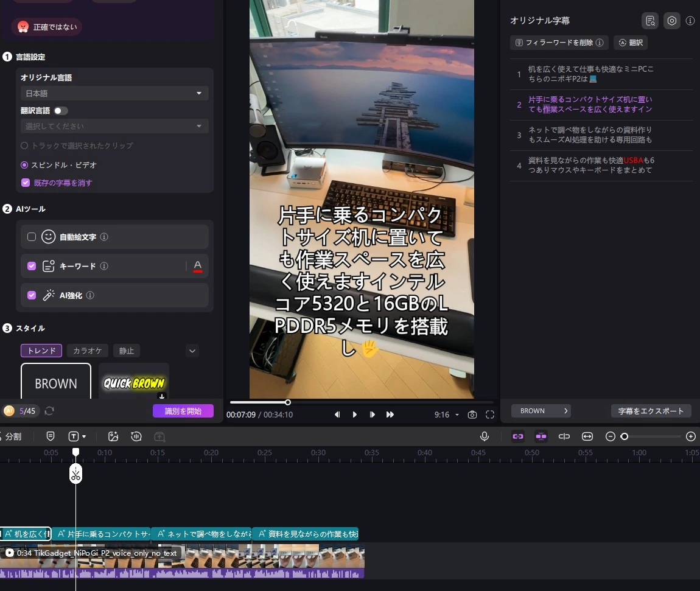Click the 正確ではない feedback button
The width and height of the screenshot is (700, 591).
coord(47,27)
